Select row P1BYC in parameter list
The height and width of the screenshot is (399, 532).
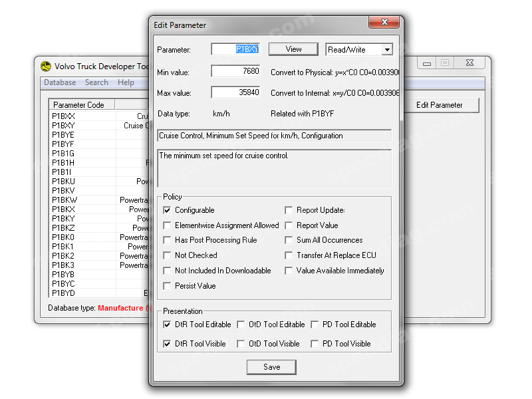pos(99,284)
